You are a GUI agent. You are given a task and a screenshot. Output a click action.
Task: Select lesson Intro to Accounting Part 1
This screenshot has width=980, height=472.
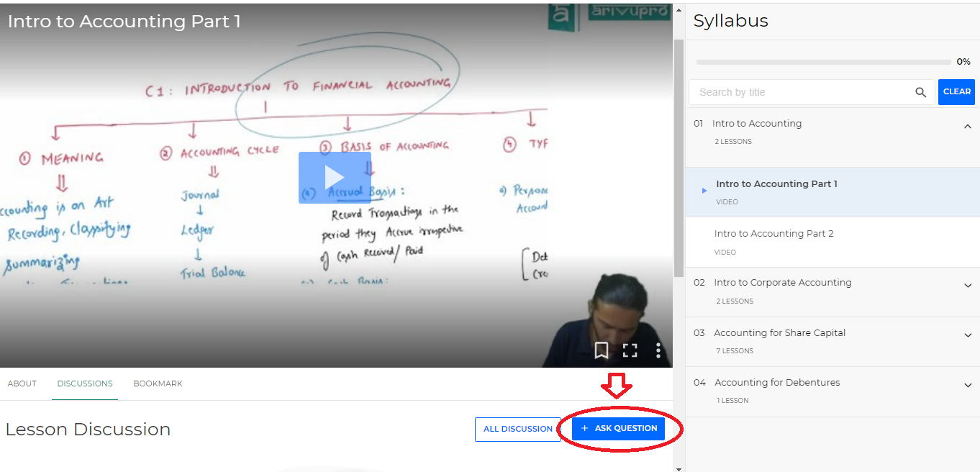[832, 192]
